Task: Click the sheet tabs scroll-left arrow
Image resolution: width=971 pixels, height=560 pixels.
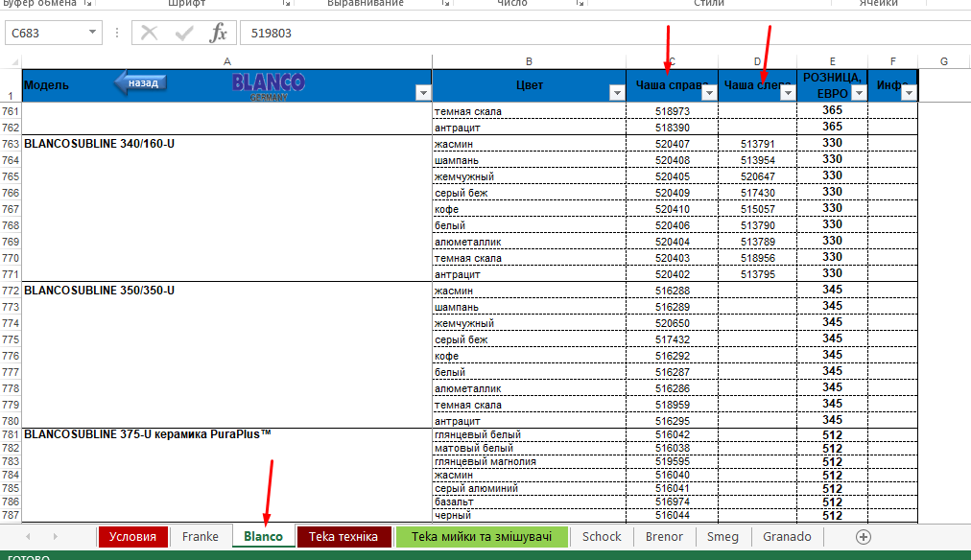Action: [x=28, y=536]
